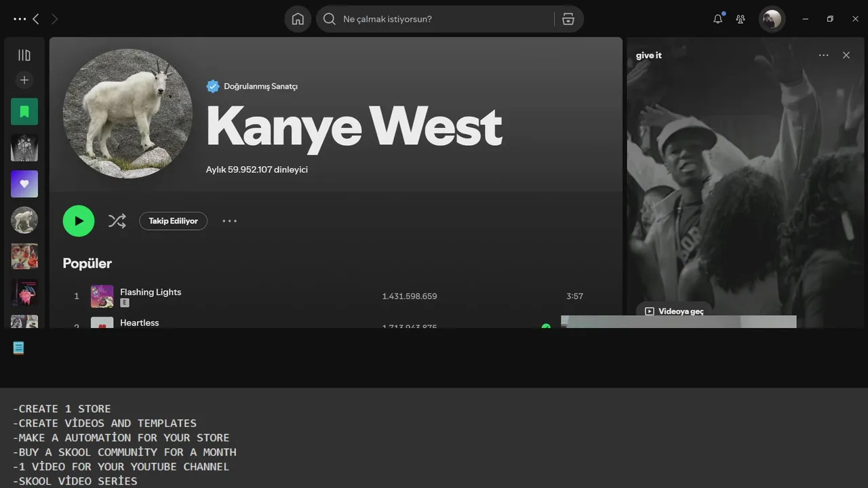The width and height of the screenshot is (868, 488).
Task: Open the green bookmark Your Episodes item
Action: (x=24, y=111)
